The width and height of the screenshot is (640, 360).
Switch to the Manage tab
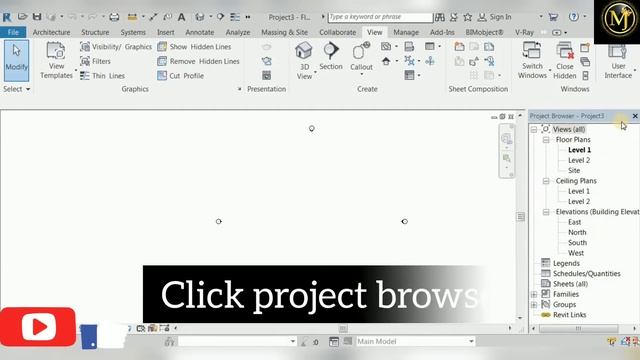tap(406, 32)
